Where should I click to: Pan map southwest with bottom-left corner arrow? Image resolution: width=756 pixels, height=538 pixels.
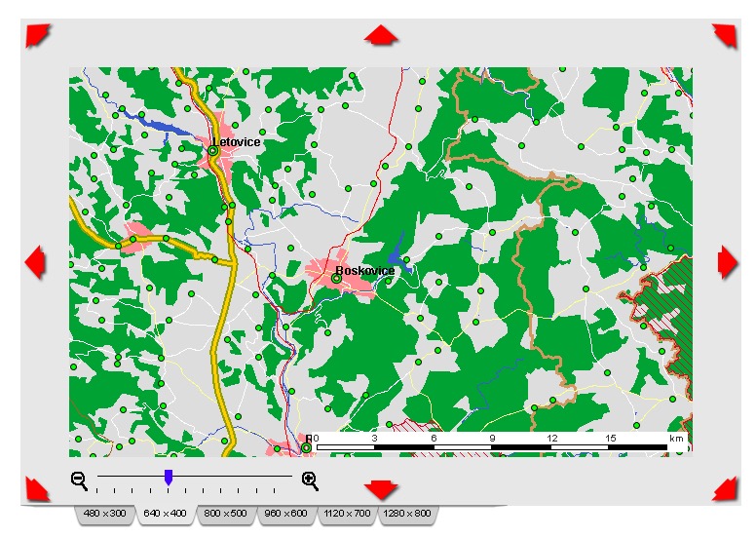point(38,489)
